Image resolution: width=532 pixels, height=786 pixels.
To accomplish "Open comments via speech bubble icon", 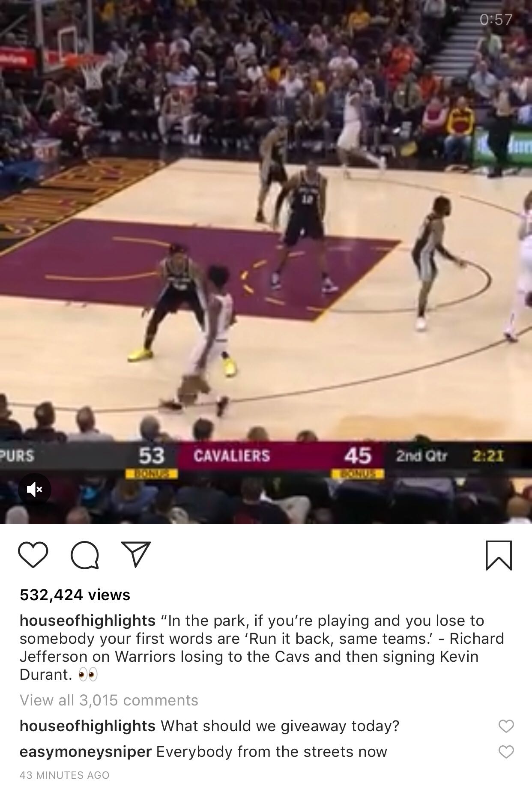I will click(85, 555).
